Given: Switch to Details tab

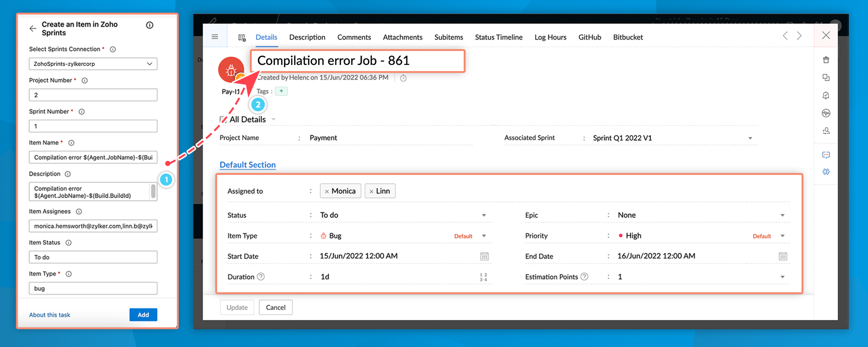Looking at the screenshot, I should pyautogui.click(x=266, y=37).
